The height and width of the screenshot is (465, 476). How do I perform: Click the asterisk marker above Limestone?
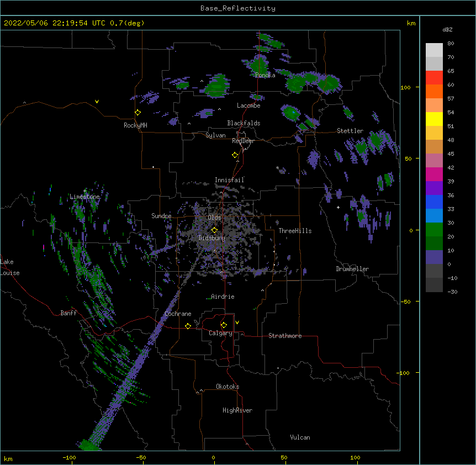pos(84,191)
